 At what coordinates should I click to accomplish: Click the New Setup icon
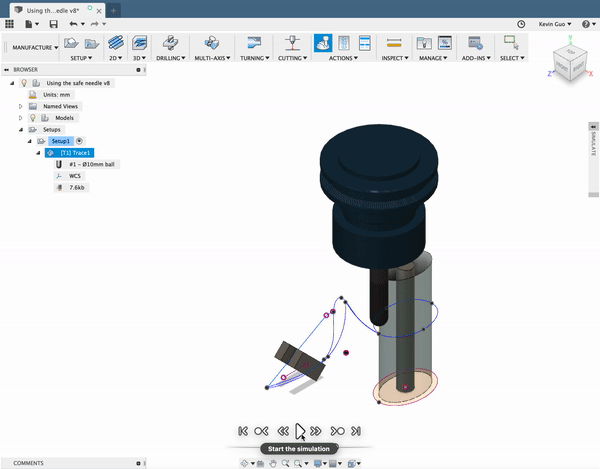tap(71, 43)
